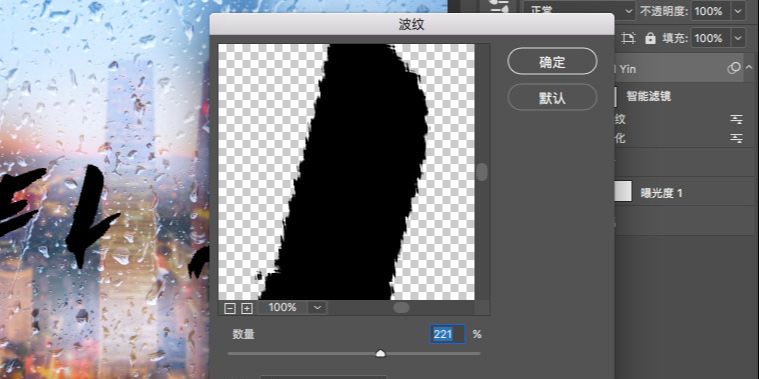Click the zoom in plus icon under preview

tap(247, 308)
